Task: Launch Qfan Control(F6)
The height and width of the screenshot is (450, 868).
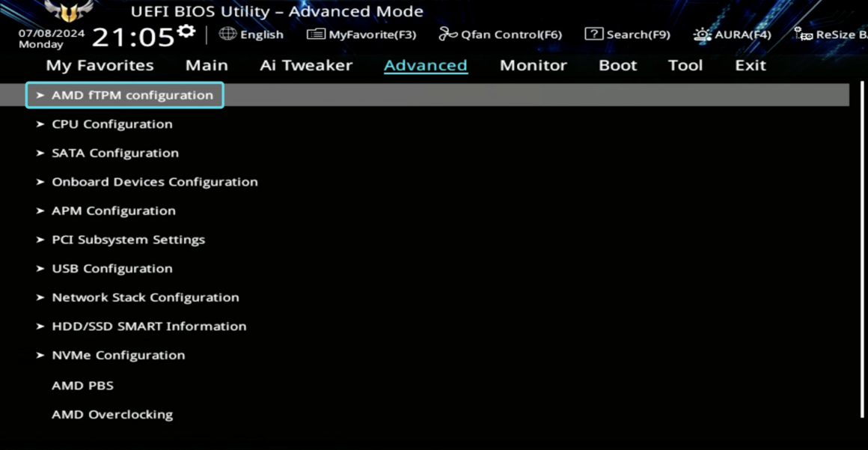Action: coord(512,34)
